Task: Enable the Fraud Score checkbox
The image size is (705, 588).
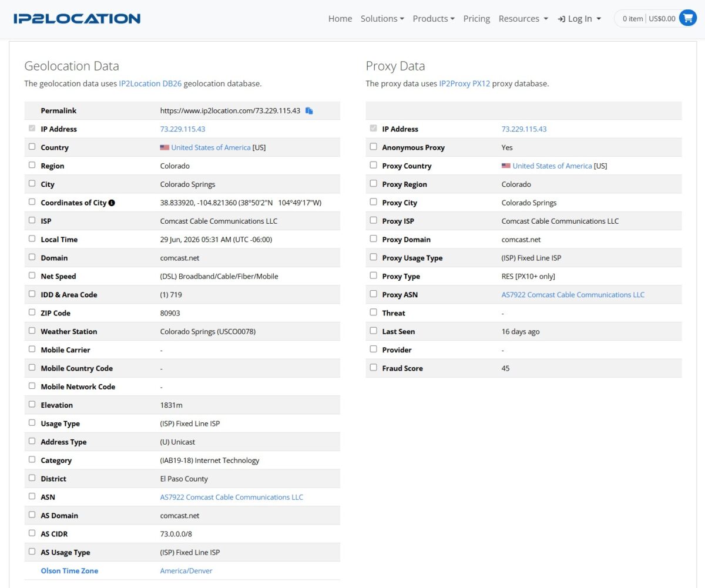Action: coord(373,368)
